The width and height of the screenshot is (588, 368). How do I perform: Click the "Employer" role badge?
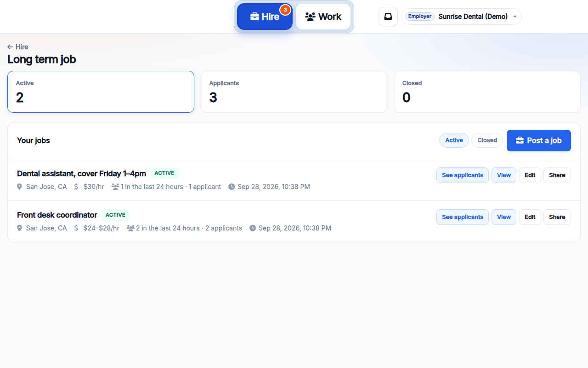420,17
